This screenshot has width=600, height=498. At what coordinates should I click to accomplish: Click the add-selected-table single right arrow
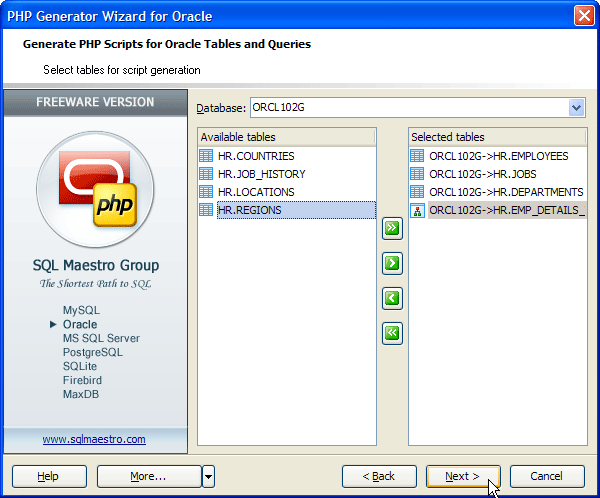392,263
